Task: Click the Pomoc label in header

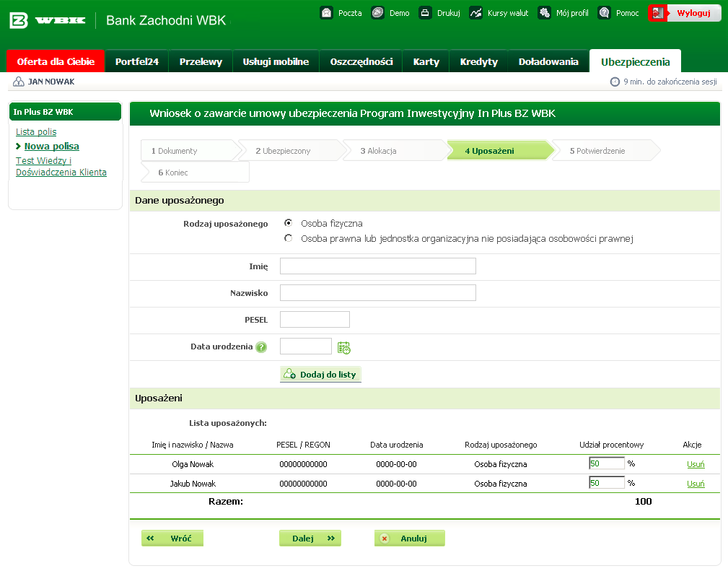Action: [627, 13]
